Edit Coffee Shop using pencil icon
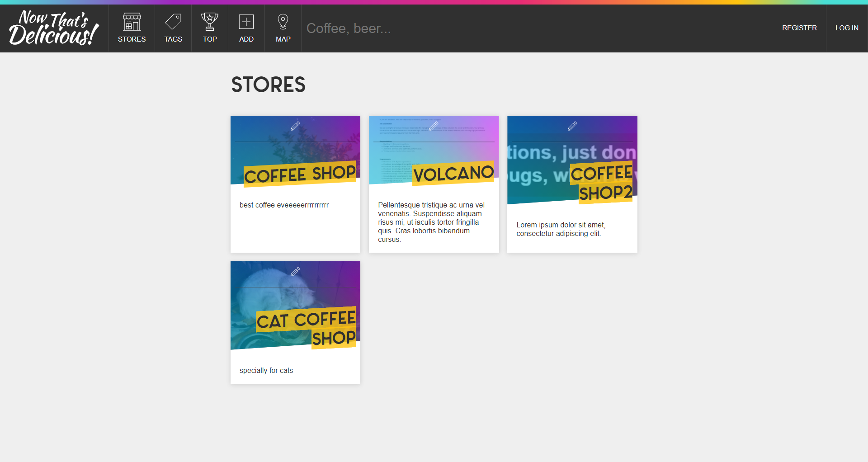The height and width of the screenshot is (462, 868). [295, 126]
